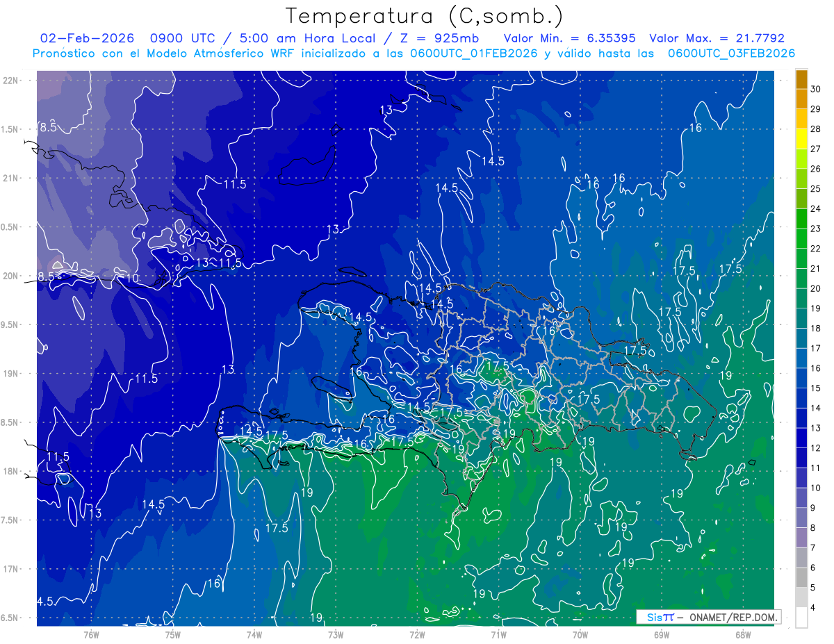Viewport: 834px width, 644px height.
Task: Click the '18' label on the color scale
Action: [x=816, y=329]
